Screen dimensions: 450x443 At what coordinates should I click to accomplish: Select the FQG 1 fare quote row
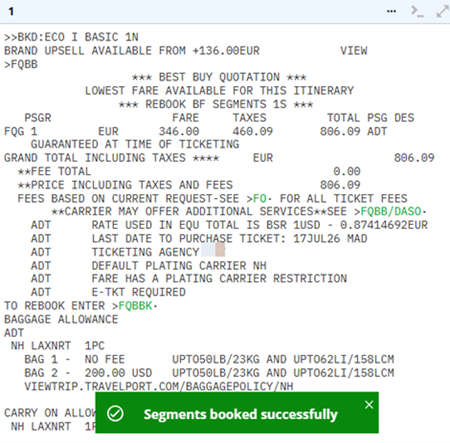(x=195, y=131)
